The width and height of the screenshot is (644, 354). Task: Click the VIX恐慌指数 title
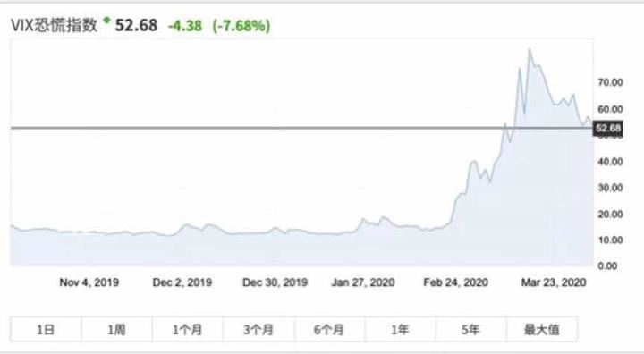tap(55, 25)
